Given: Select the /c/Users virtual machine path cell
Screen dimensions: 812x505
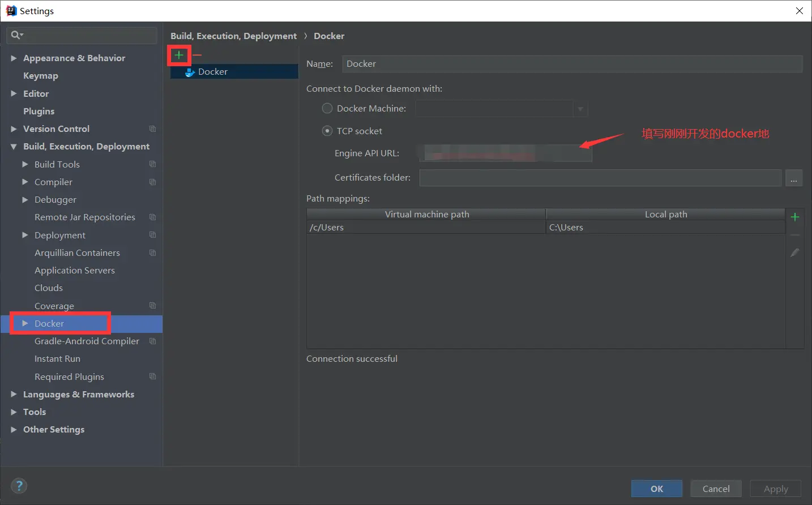Looking at the screenshot, I should pos(426,228).
